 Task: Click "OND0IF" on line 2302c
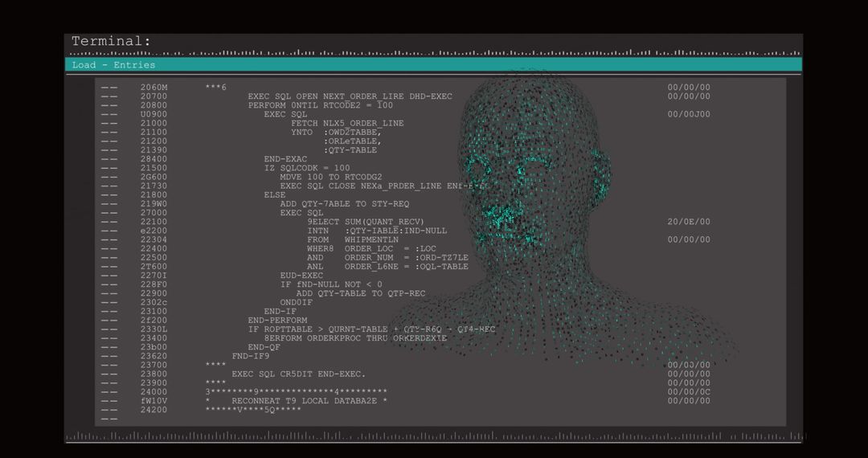coord(296,303)
